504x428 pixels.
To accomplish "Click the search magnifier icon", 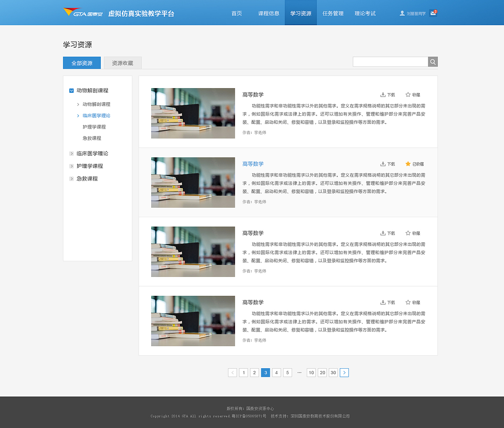I will coord(432,62).
